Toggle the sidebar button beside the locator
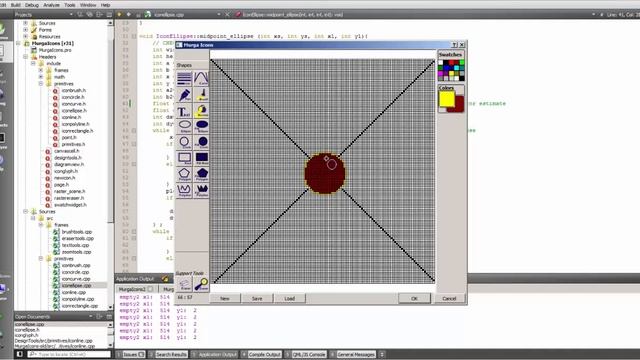 point(19,354)
